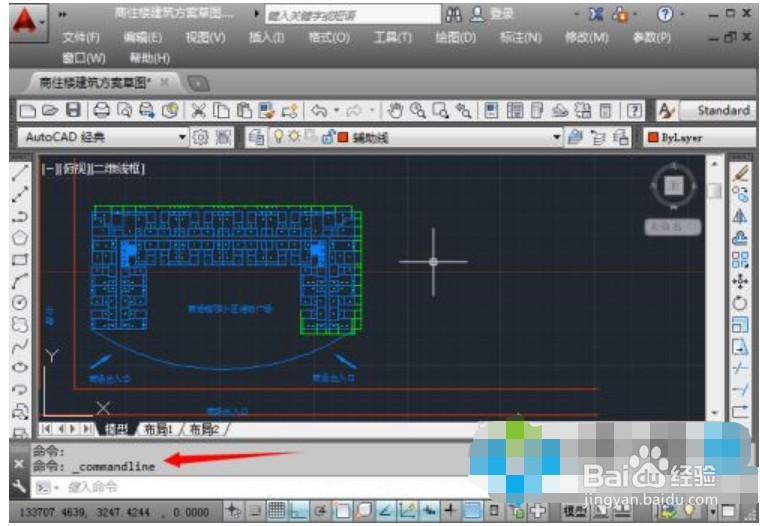The height and width of the screenshot is (526, 760).
Task: Toggle Infer Constraints in status bar
Action: [x=233, y=510]
